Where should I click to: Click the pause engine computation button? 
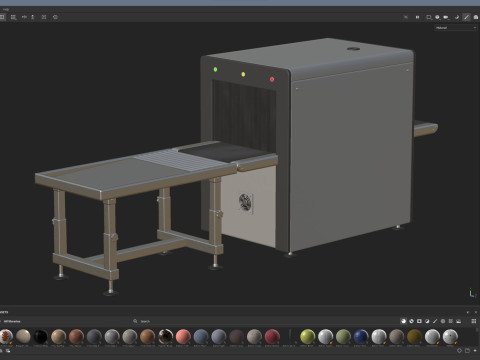coord(417,17)
